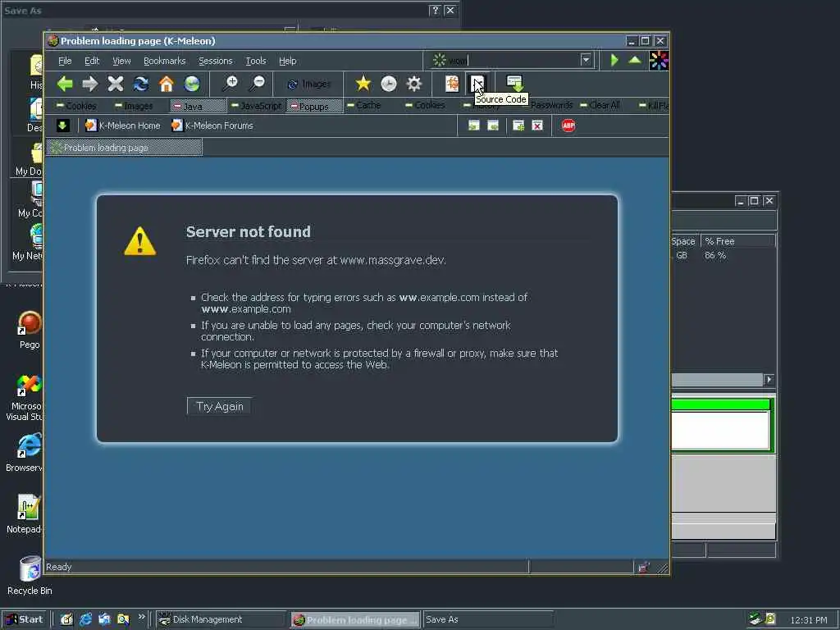840x630 pixels.
Task: Switch to previous tab icon
Action: click(x=473, y=126)
